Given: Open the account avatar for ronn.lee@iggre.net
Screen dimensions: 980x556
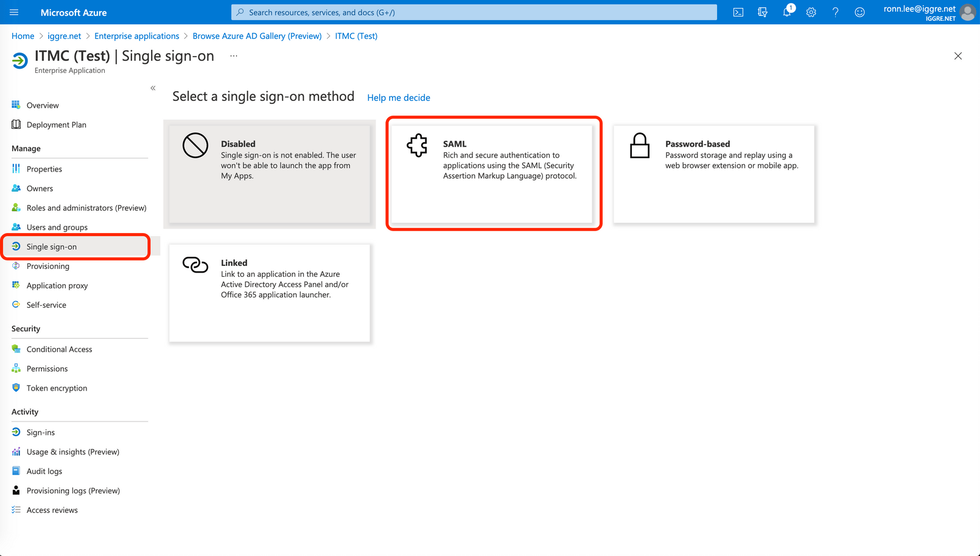Looking at the screenshot, I should pos(967,12).
